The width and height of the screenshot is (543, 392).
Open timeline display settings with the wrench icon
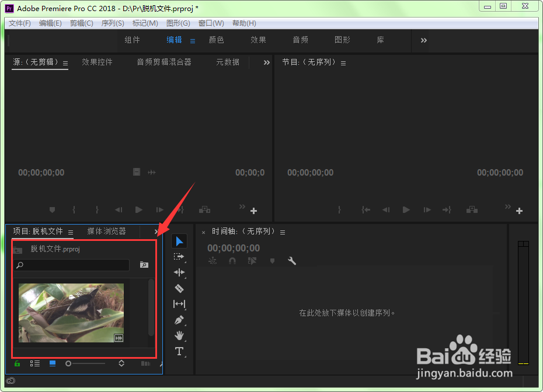click(x=292, y=261)
